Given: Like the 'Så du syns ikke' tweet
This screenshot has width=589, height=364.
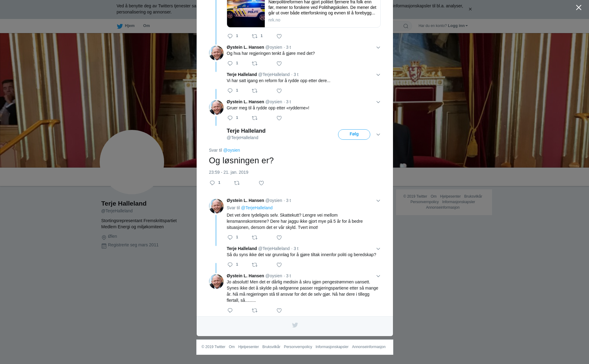Looking at the screenshot, I should [x=279, y=265].
